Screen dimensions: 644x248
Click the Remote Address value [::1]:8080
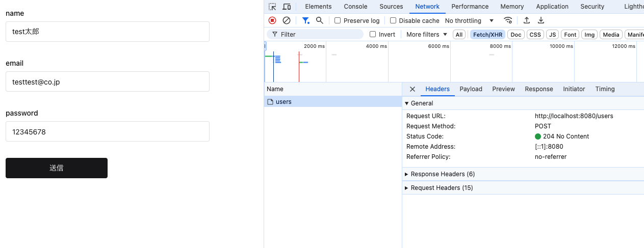click(549, 147)
